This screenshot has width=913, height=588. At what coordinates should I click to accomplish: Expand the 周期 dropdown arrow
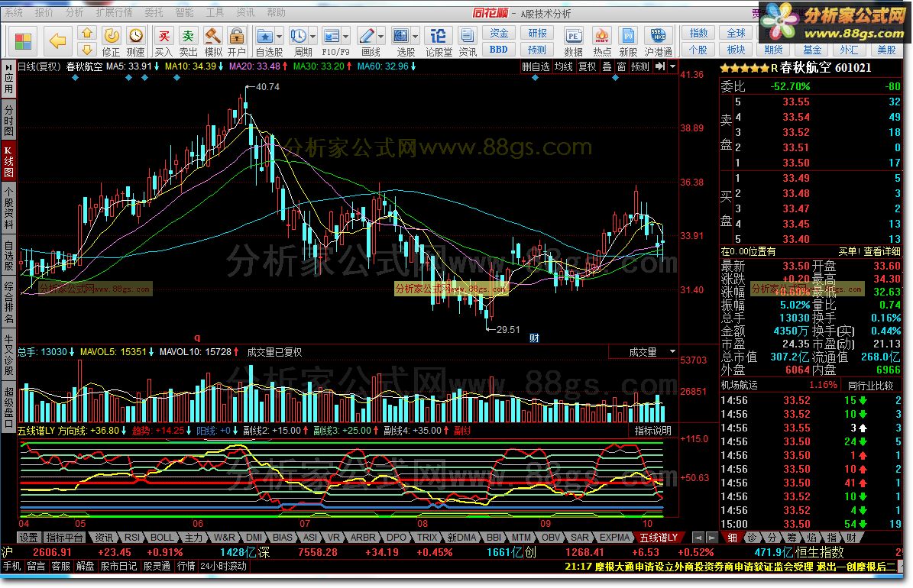point(313,37)
